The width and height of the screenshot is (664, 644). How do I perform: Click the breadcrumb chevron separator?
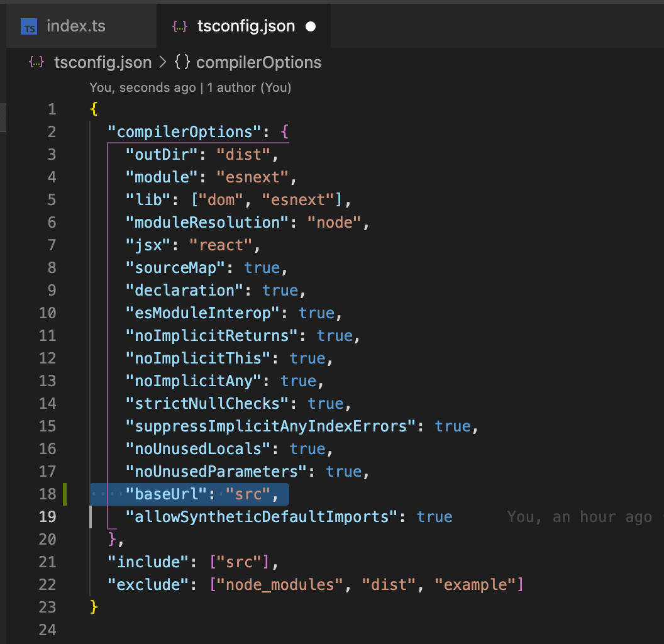tap(162, 62)
